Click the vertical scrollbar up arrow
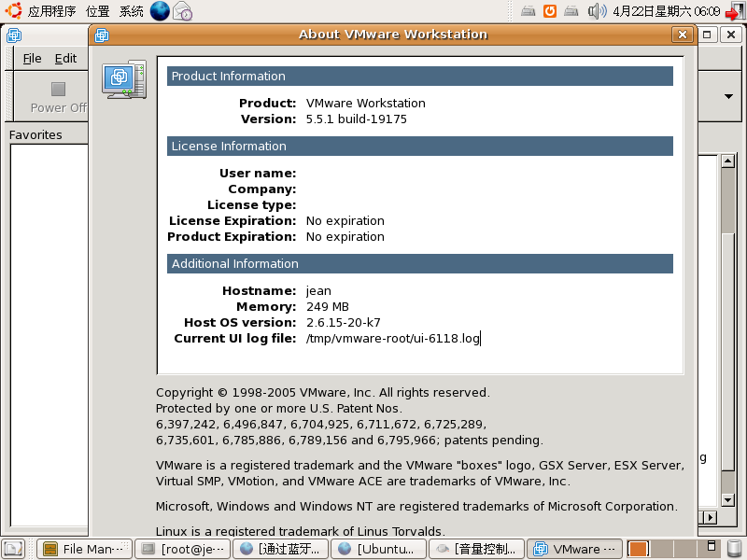Viewport: 747px width, 560px height. point(727,161)
